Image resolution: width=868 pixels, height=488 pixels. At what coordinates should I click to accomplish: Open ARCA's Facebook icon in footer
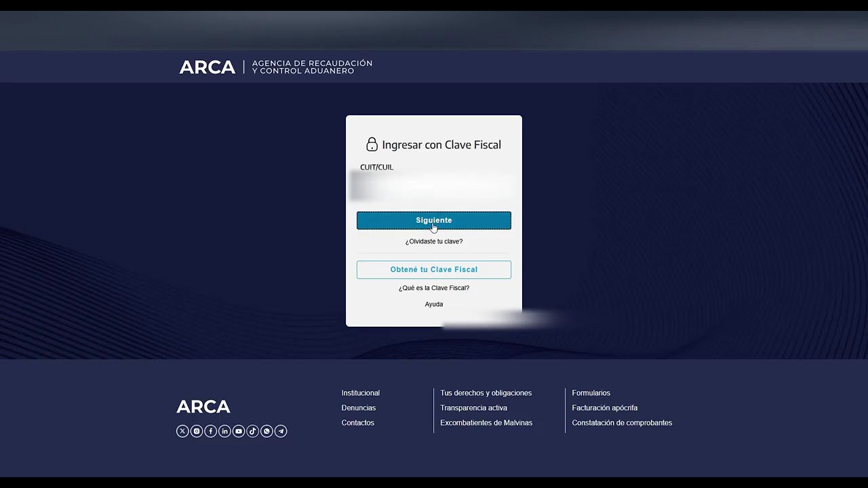[x=210, y=431]
